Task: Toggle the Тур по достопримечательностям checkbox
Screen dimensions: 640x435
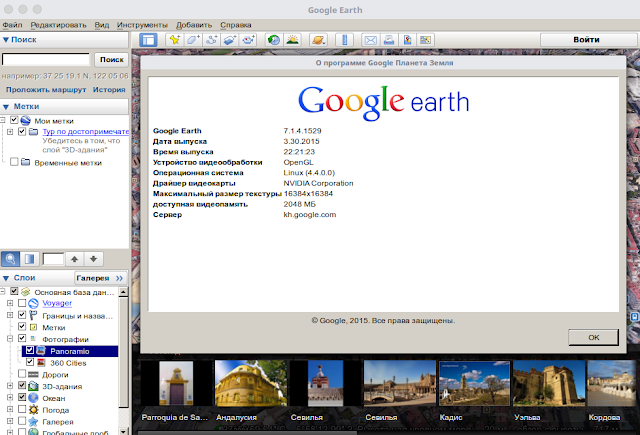Action: (22, 131)
